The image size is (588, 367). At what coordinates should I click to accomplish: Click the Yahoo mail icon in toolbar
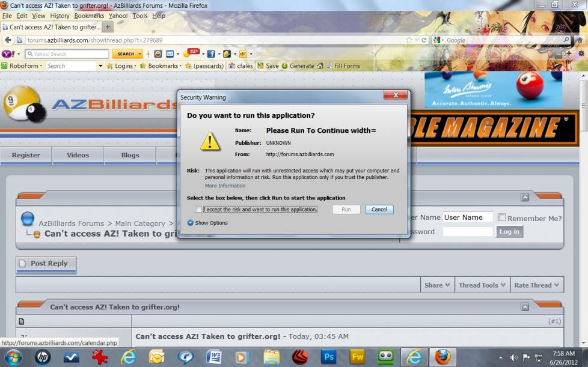point(170,54)
